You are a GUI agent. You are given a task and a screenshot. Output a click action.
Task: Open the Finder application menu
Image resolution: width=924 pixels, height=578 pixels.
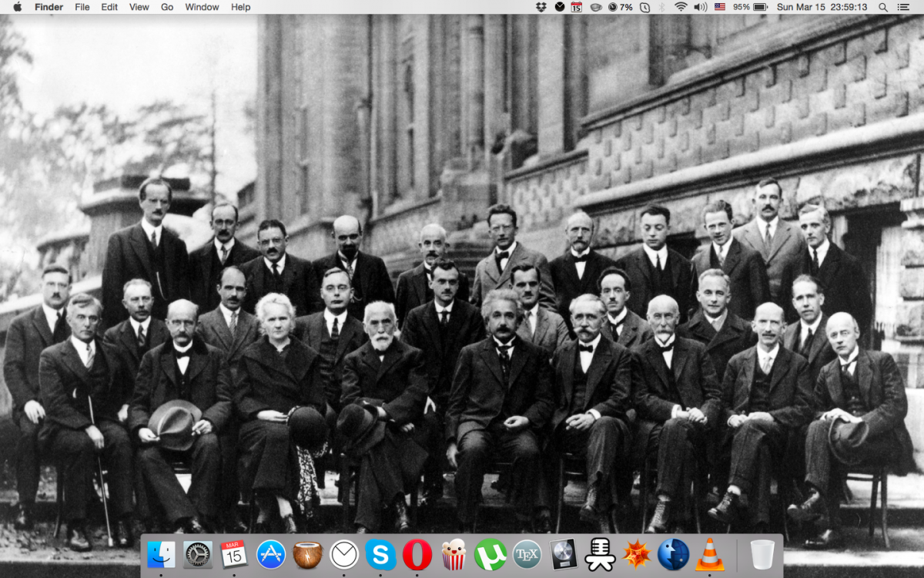click(49, 7)
